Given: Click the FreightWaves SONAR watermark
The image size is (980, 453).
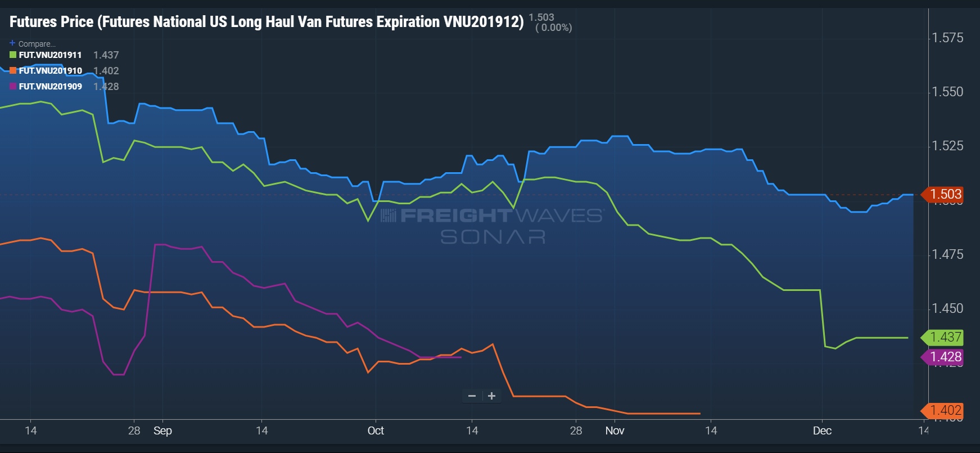Looking at the screenshot, I should [x=492, y=226].
